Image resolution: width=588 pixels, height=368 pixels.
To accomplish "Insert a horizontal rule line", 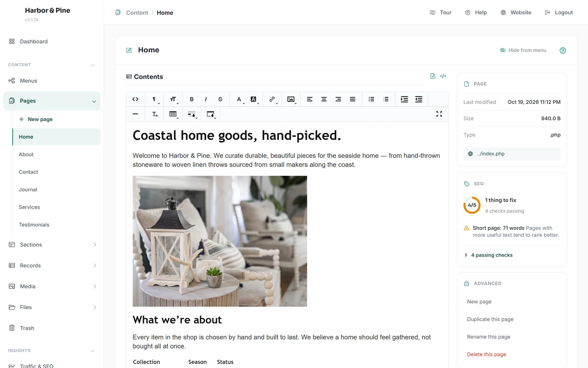I will point(135,114).
